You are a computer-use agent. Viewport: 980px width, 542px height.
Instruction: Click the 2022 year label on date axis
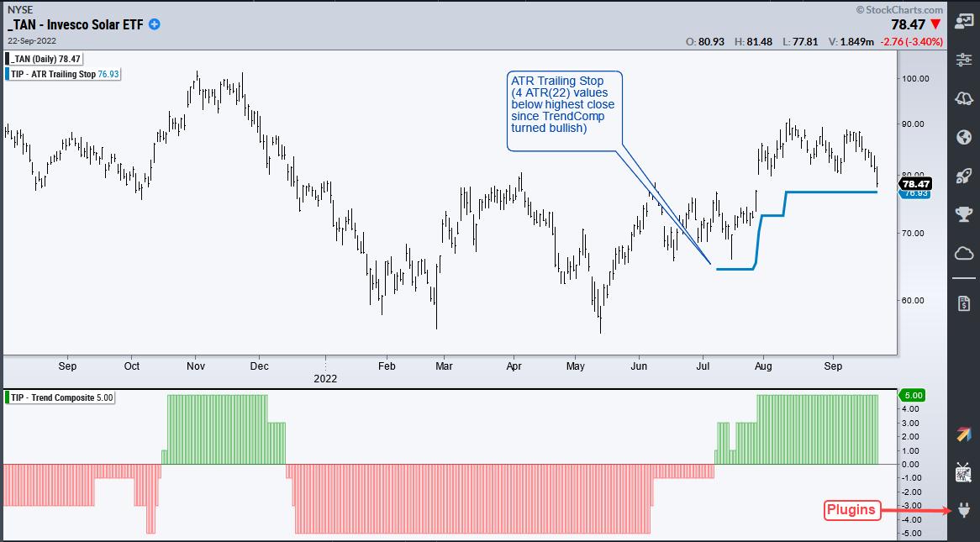325,378
